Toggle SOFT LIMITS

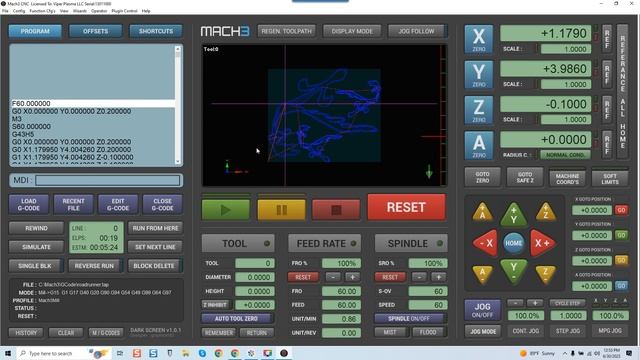610,179
